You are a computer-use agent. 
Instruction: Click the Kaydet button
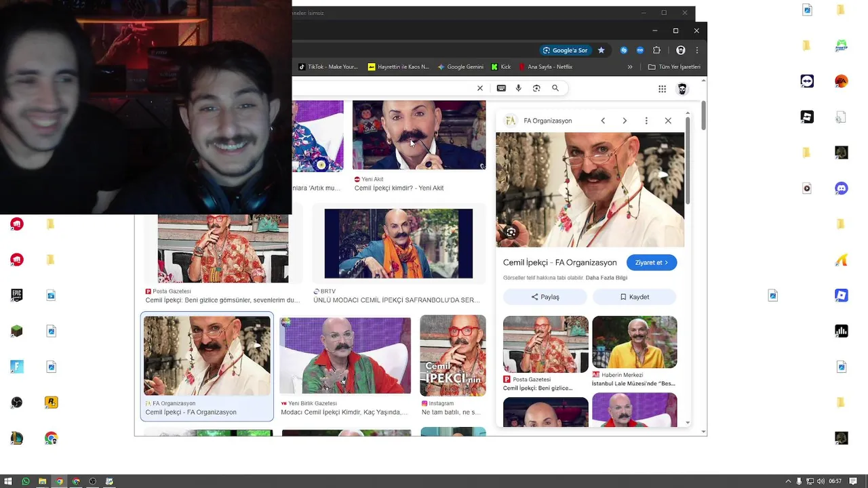pos(635,297)
